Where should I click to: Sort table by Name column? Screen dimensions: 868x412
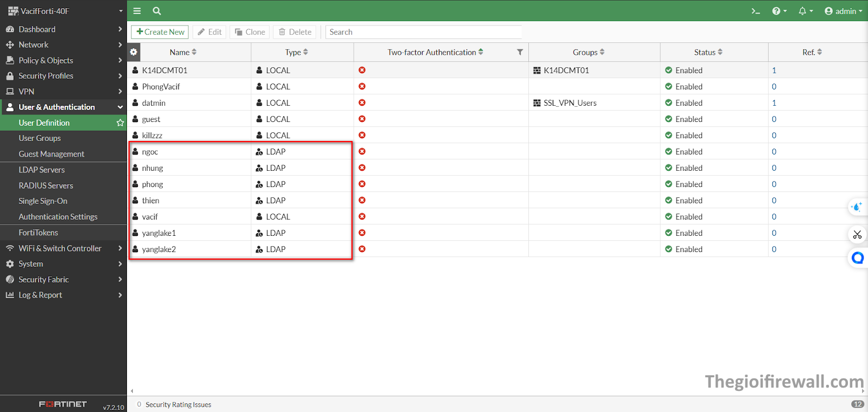pyautogui.click(x=183, y=52)
